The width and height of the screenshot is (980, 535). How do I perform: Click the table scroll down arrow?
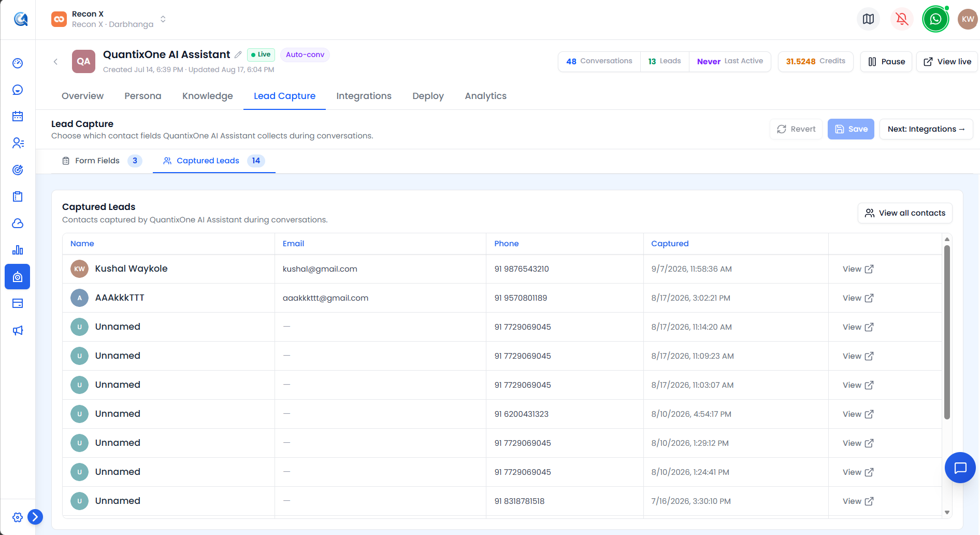947,512
